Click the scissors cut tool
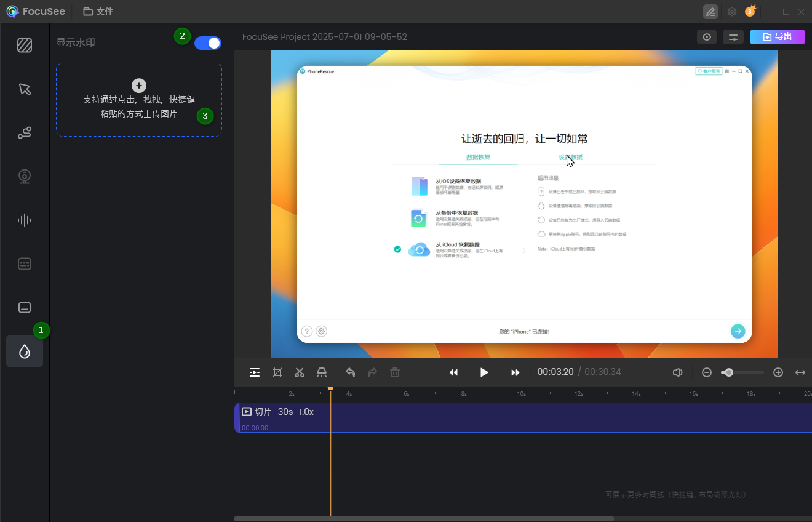Viewport: 812px width, 522px height. [300, 372]
